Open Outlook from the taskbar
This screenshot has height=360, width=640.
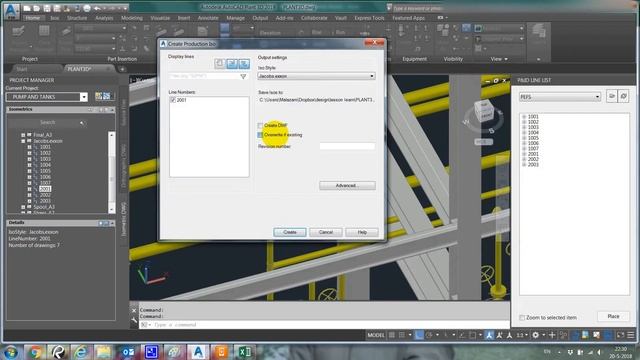pyautogui.click(x=128, y=351)
